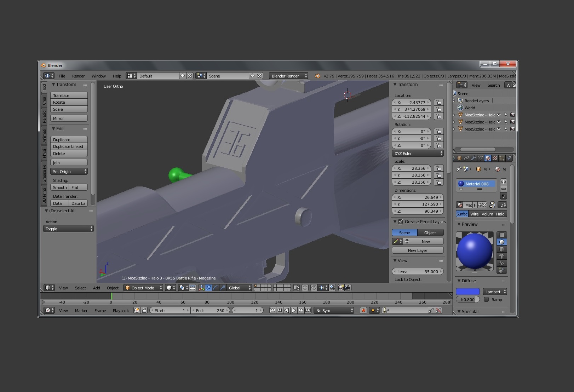This screenshot has width=574, height=392.
Task: Add a material slot with the plus button
Action: click(x=504, y=182)
